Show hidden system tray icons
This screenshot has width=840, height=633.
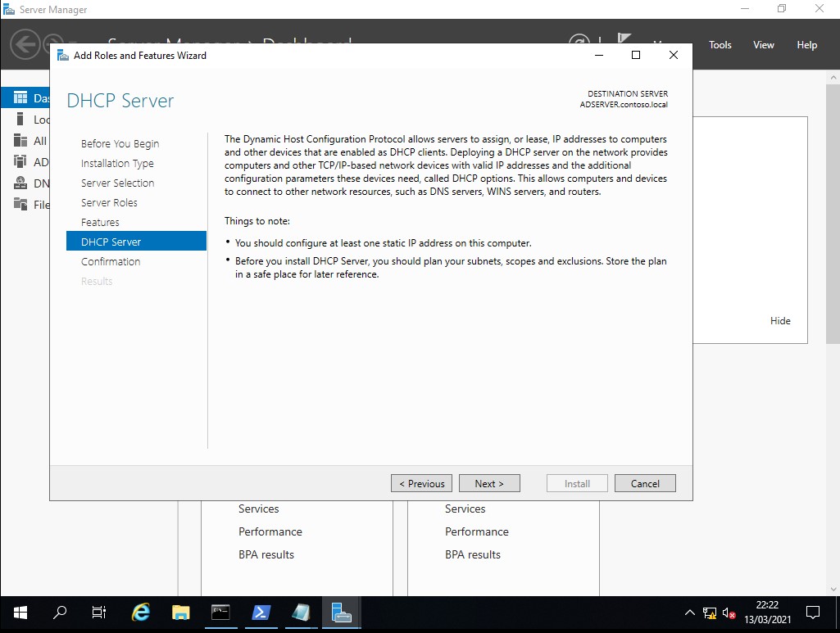pyautogui.click(x=689, y=613)
